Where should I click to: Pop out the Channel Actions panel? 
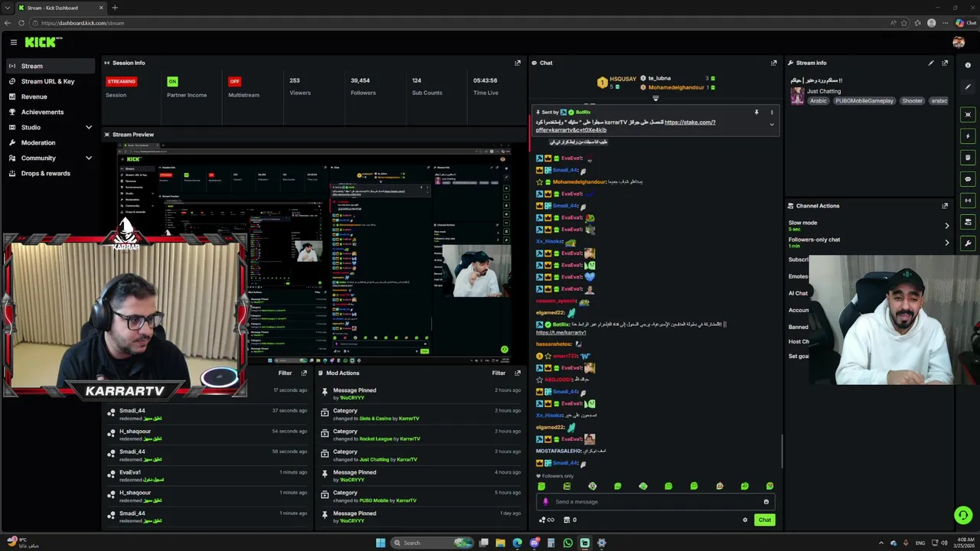tap(945, 206)
